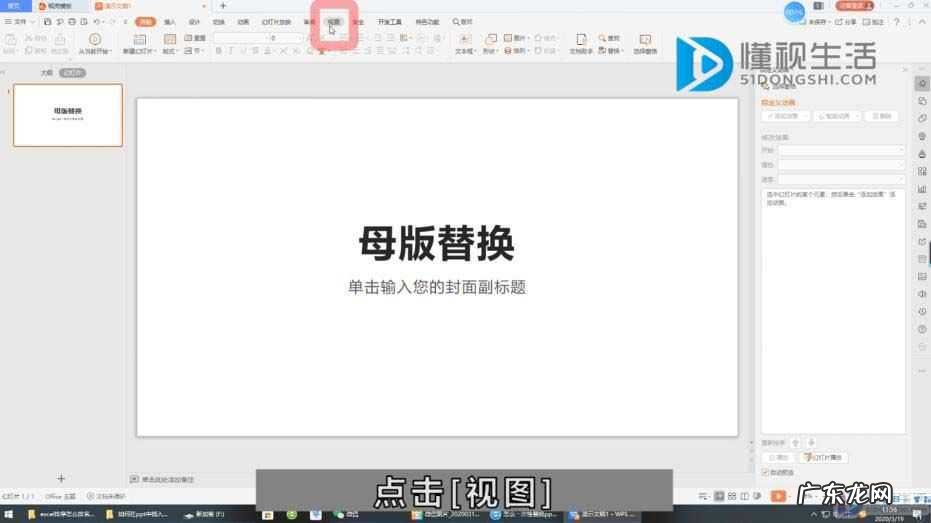
Task: Open Windows Start menu
Action: [x=8, y=514]
